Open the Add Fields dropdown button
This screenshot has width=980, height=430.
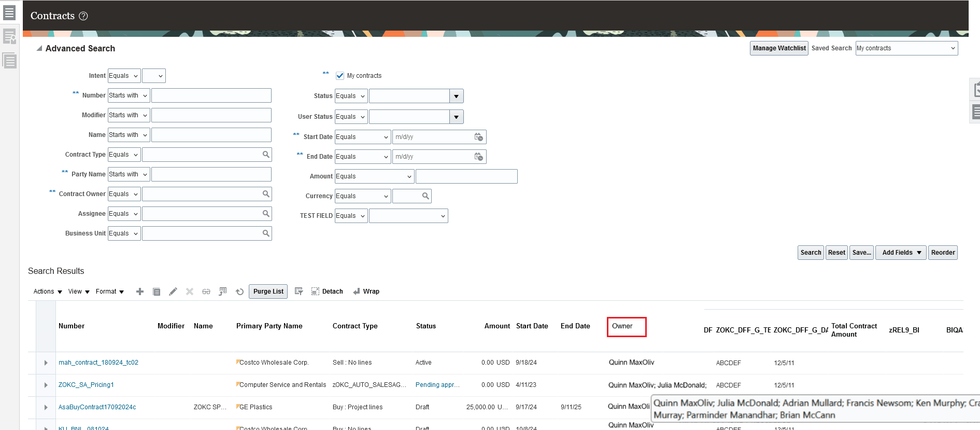point(901,253)
